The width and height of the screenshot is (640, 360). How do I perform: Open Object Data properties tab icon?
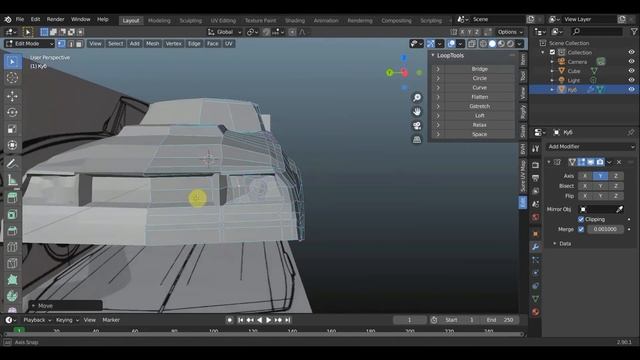tap(536, 299)
